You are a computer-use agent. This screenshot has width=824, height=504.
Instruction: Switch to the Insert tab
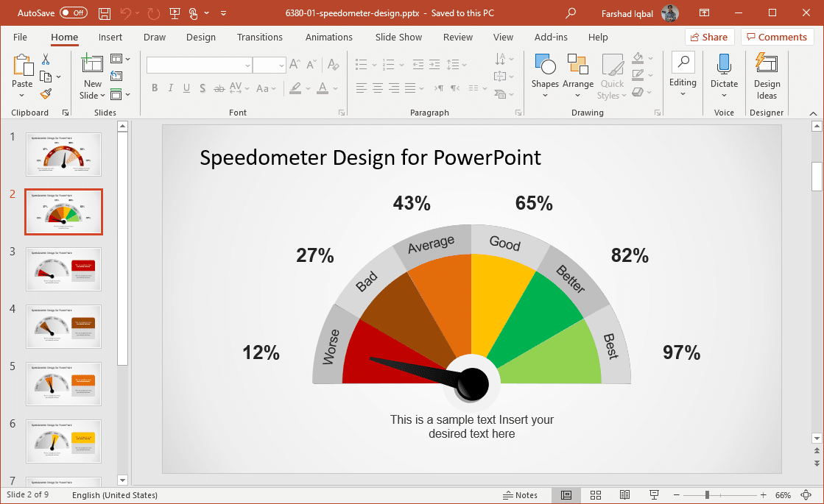110,37
